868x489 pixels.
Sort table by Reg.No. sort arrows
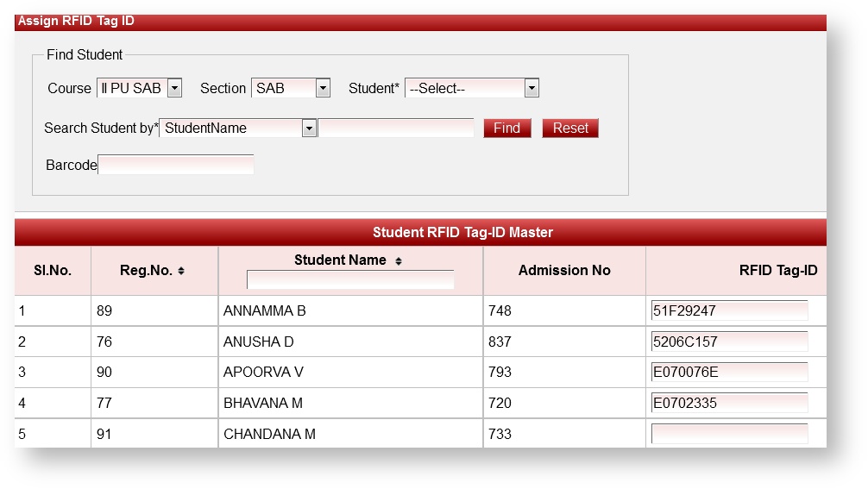tap(181, 271)
